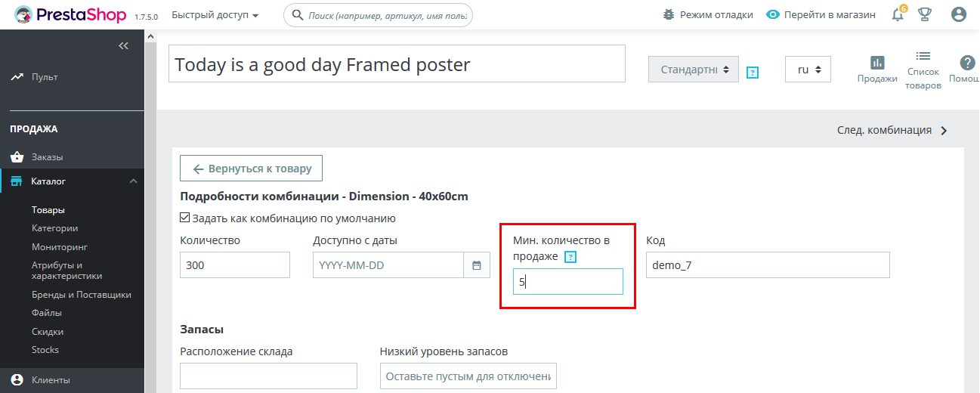Screen dimensions: 980x393
Task: Open the Quick Access dropdown
Action: coord(215,15)
